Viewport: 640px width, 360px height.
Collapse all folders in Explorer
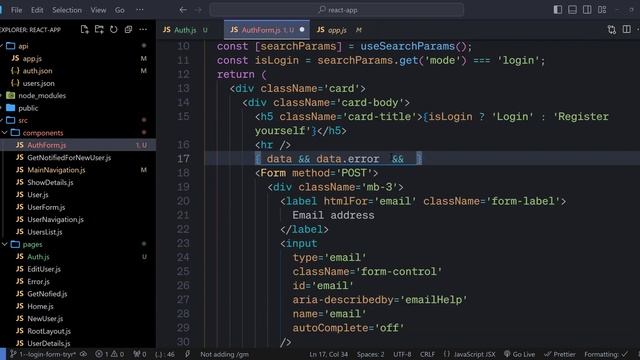(128, 29)
